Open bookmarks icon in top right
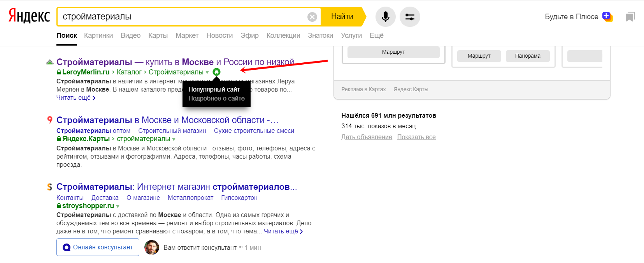The width and height of the screenshot is (644, 263). point(630,17)
